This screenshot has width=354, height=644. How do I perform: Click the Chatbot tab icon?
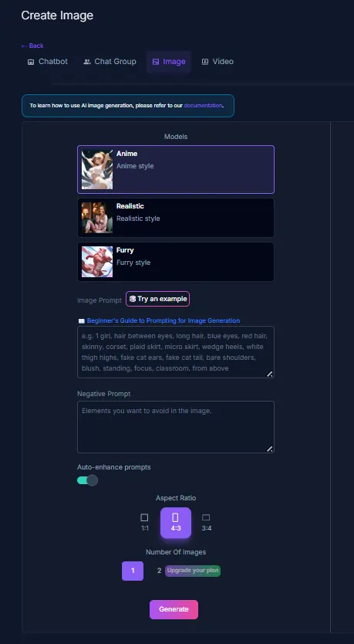coord(31,62)
